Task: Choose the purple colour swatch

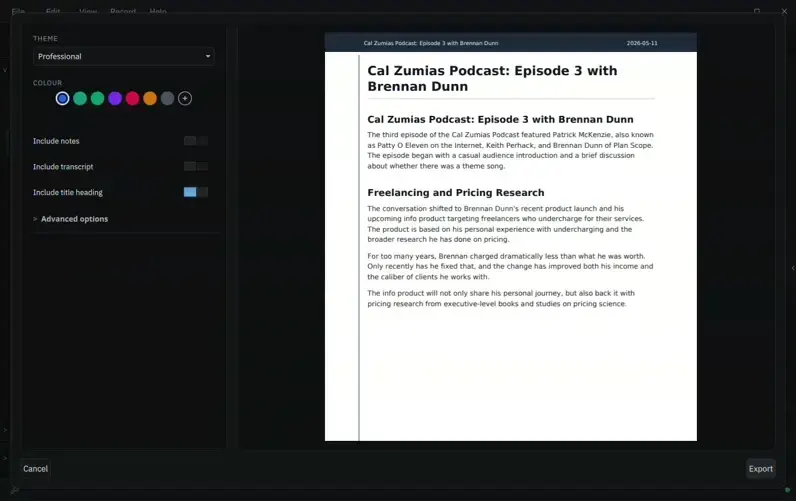Action: (115, 98)
